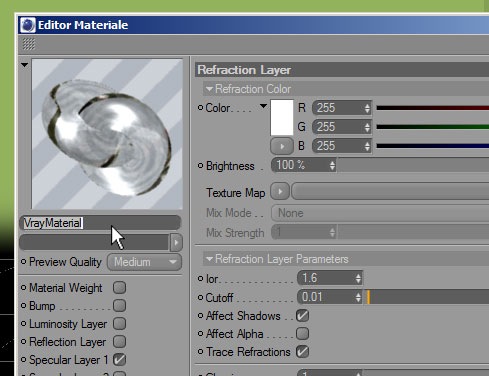Collapse the Refraction Layer Parameters section
489x376 pixels.
(x=209, y=259)
